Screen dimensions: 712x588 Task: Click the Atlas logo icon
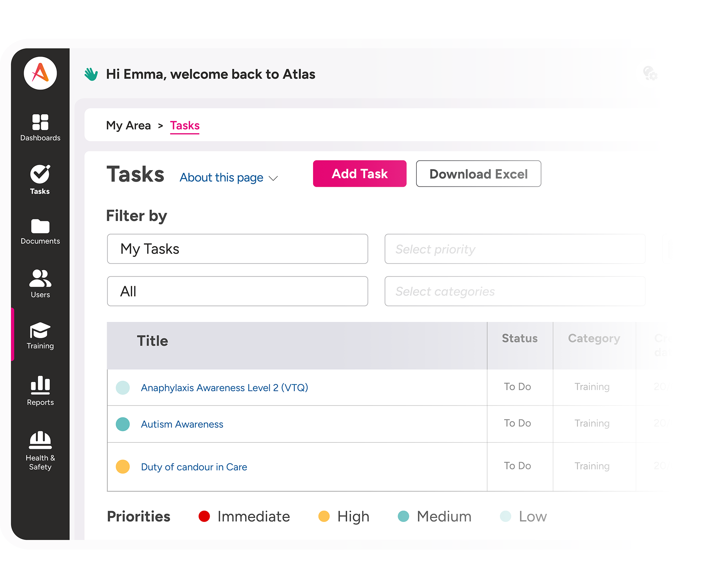click(x=40, y=73)
